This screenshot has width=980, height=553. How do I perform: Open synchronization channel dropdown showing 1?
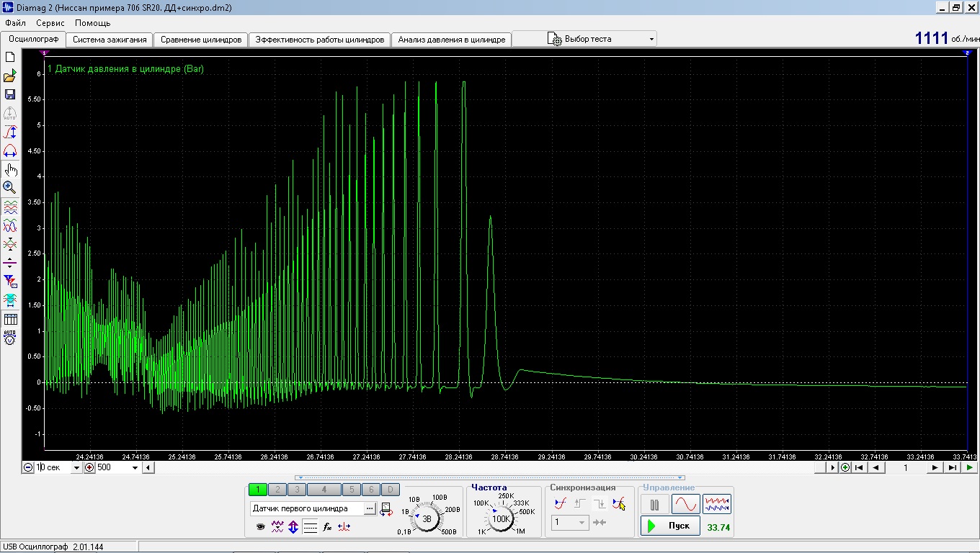(571, 523)
